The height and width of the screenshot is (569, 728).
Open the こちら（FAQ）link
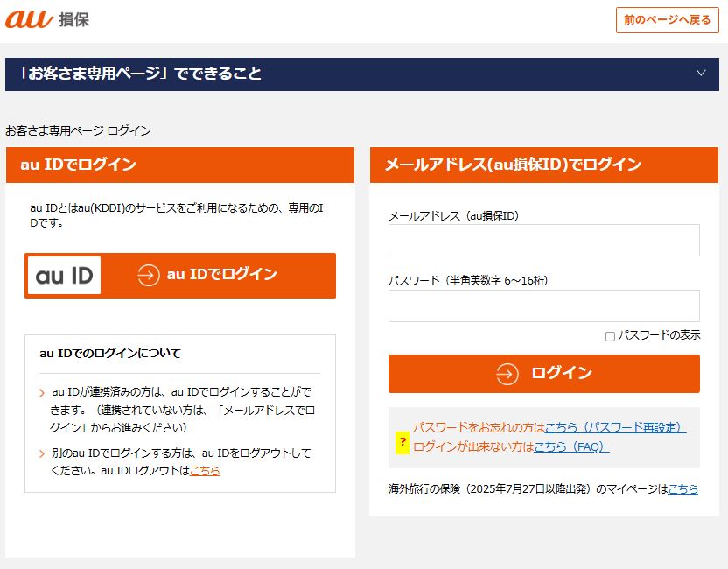point(571,446)
